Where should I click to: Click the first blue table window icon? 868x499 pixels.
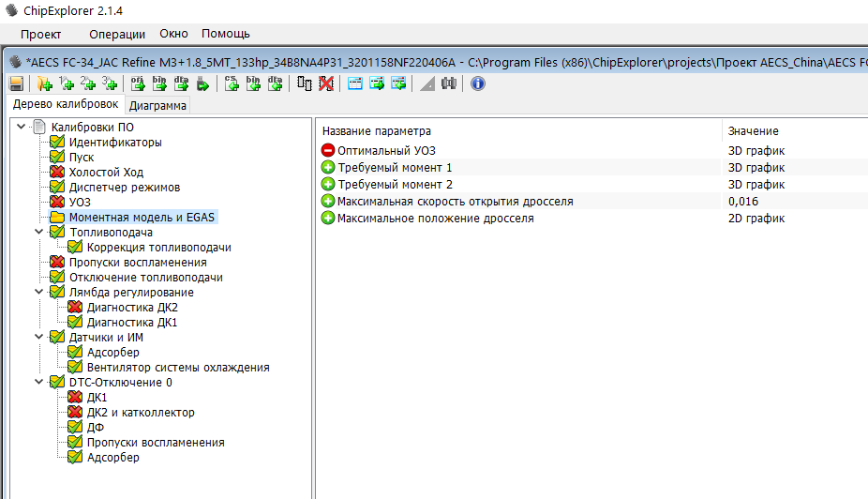click(355, 83)
